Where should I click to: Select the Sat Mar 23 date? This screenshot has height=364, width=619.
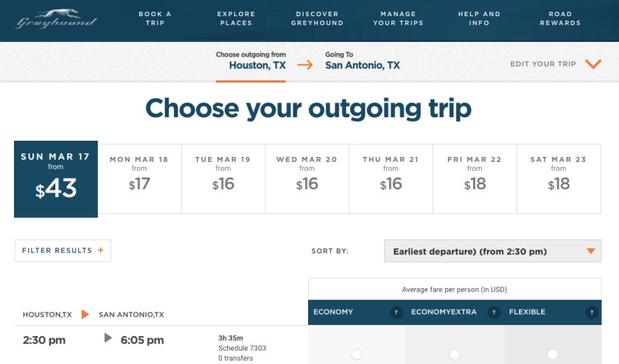(559, 175)
